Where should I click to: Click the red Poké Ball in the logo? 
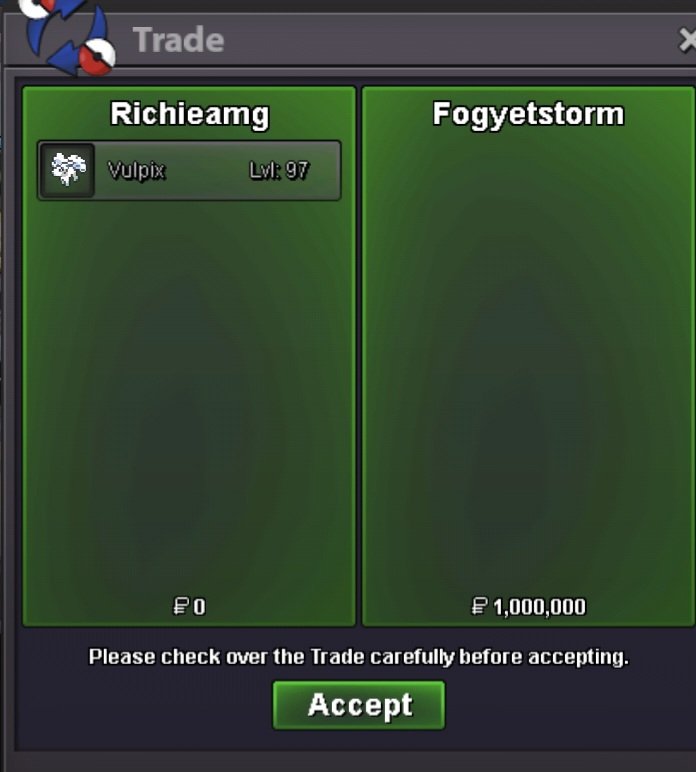click(97, 57)
